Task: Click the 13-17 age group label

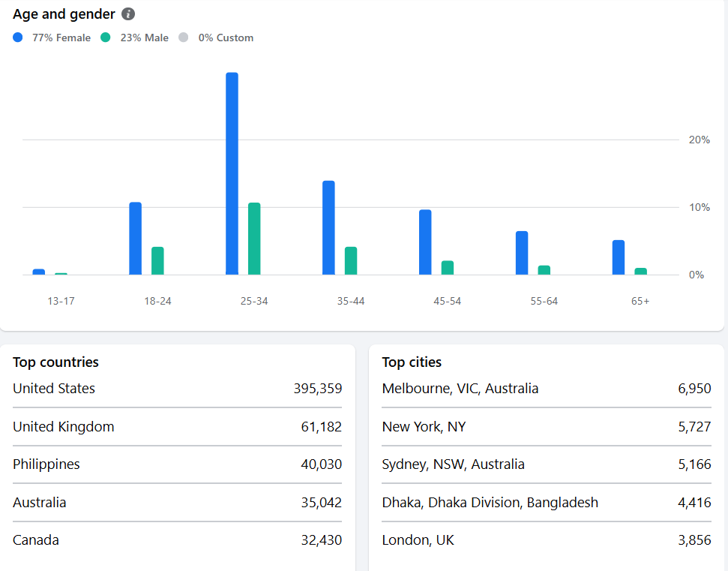Action: pyautogui.click(x=61, y=301)
